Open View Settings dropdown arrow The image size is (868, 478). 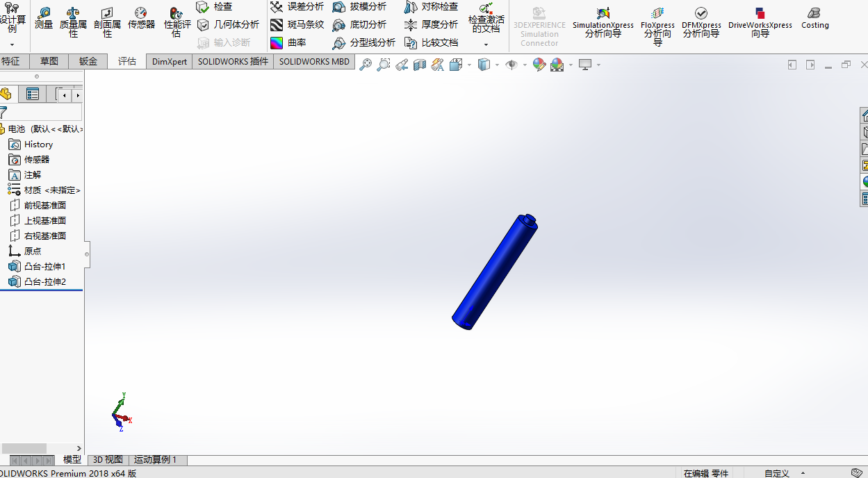[598, 65]
